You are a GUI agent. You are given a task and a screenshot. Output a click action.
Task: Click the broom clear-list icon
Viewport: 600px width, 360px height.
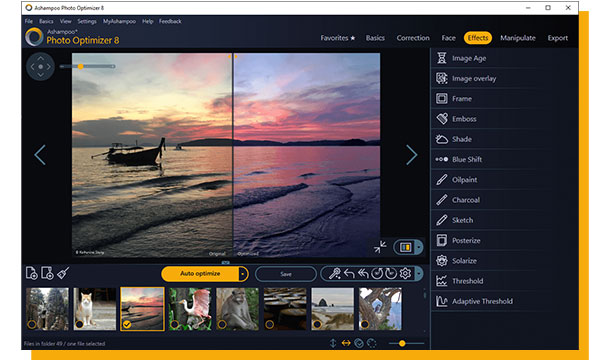pyautogui.click(x=63, y=273)
